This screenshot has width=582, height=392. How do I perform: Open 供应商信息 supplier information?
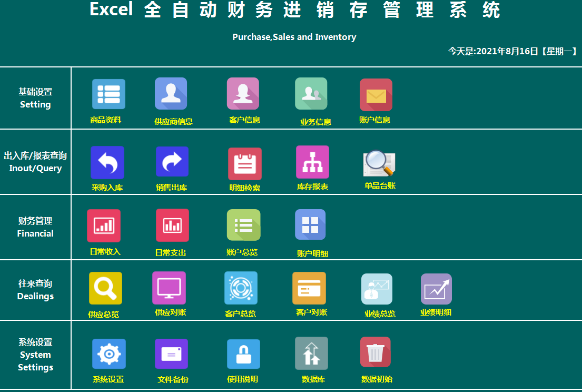[x=171, y=93]
